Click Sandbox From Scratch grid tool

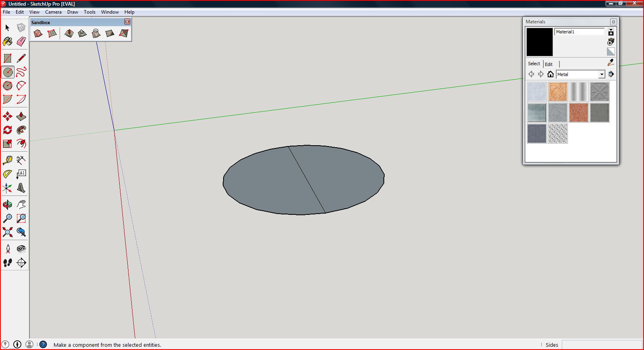52,33
